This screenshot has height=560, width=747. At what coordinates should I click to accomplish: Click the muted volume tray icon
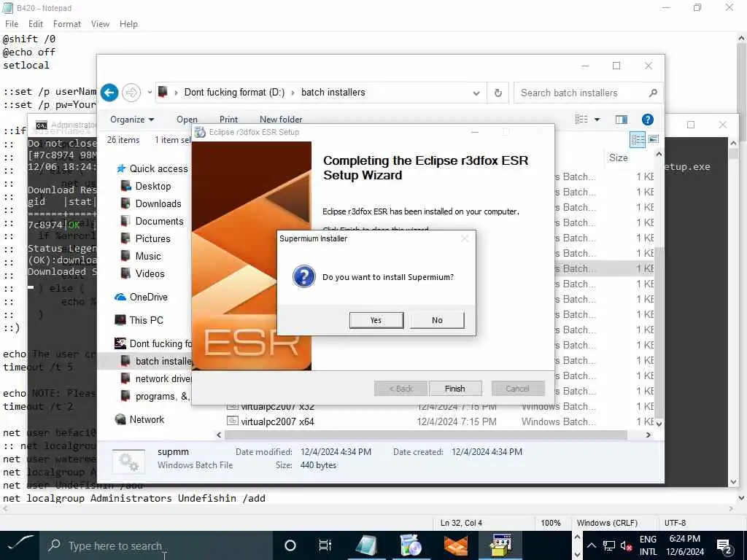pyautogui.click(x=625, y=545)
